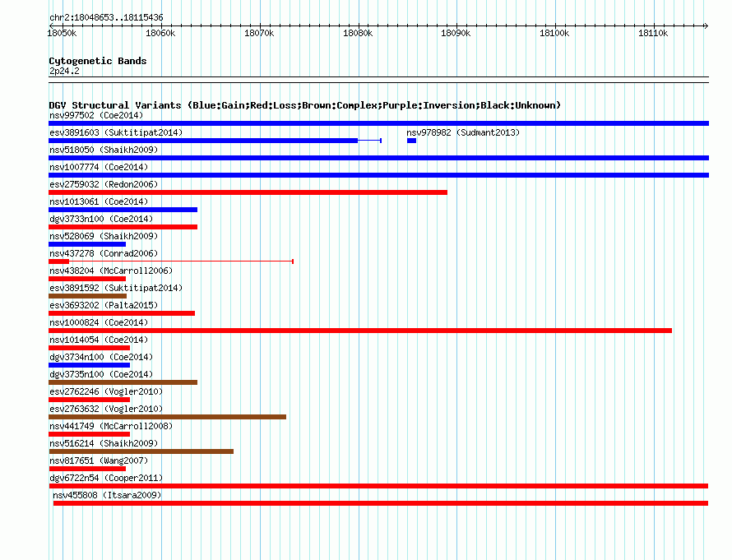This screenshot has height=560, width=732.
Task: Click the red bar under dgv6722n54
Action: pyautogui.click(x=378, y=486)
